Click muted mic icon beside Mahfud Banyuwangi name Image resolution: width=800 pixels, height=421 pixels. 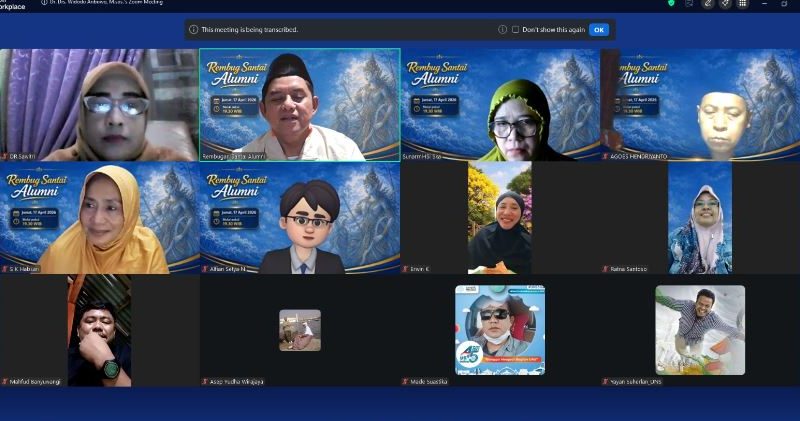pyautogui.click(x=5, y=382)
